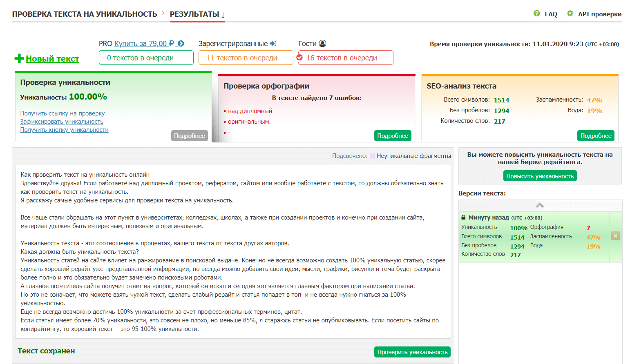Click Зафиксировать уникальность link
This screenshot has height=364, width=630.
61,121
